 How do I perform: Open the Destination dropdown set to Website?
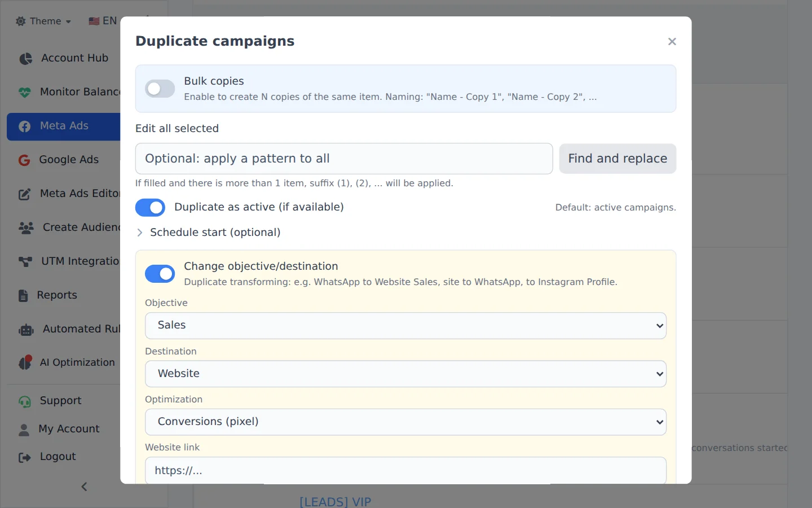coord(405,374)
